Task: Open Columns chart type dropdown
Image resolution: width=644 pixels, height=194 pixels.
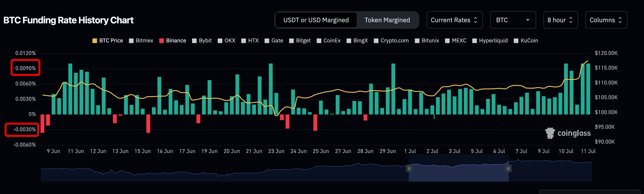Action: 606,20
